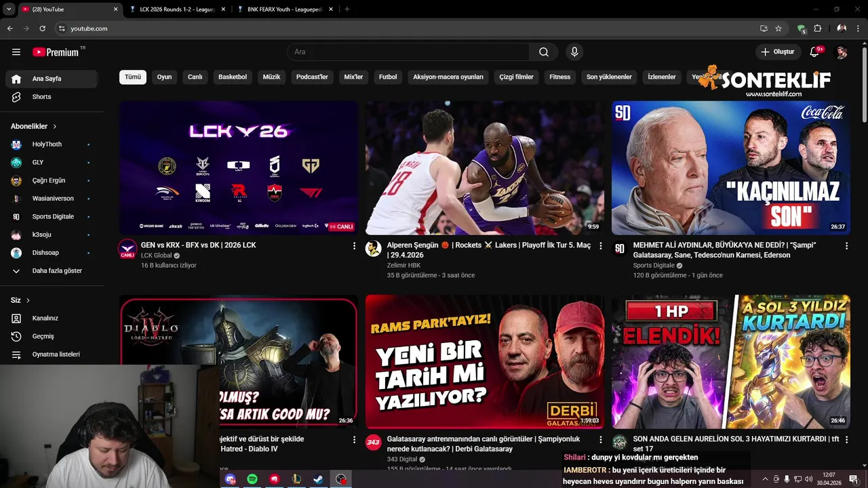The height and width of the screenshot is (488, 868).
Task: Open the Alperen Şengün Rockets Lakers title
Action: tap(489, 250)
